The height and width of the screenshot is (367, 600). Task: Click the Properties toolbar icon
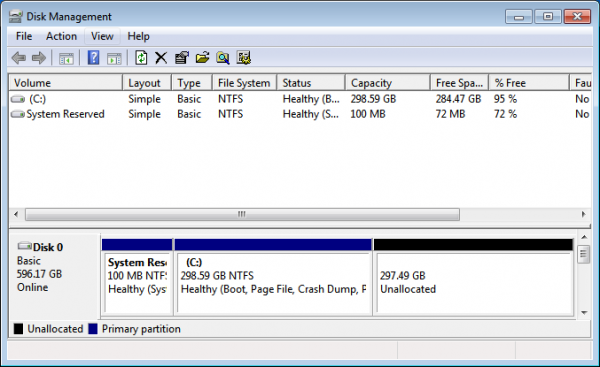(x=182, y=58)
